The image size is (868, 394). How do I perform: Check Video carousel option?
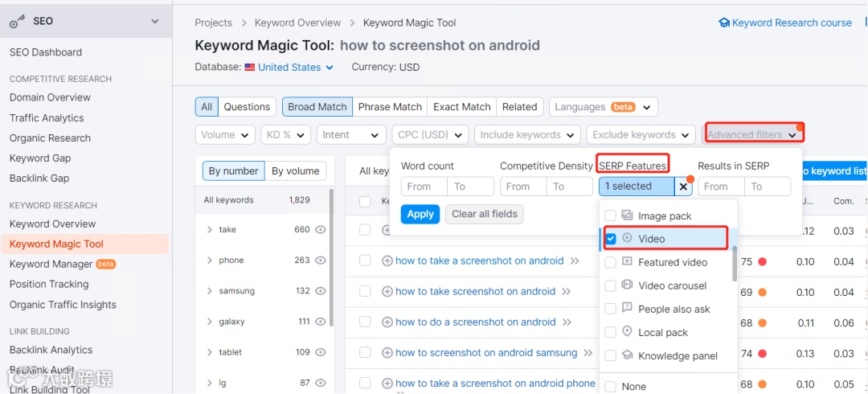point(610,286)
